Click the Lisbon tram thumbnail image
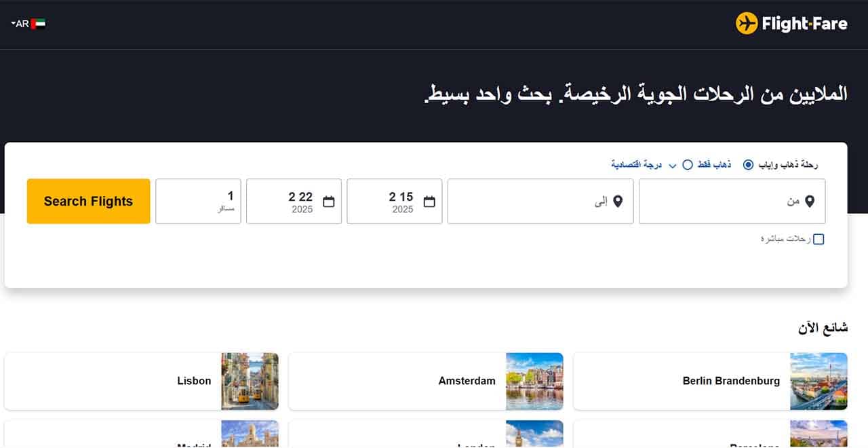 pos(250,381)
